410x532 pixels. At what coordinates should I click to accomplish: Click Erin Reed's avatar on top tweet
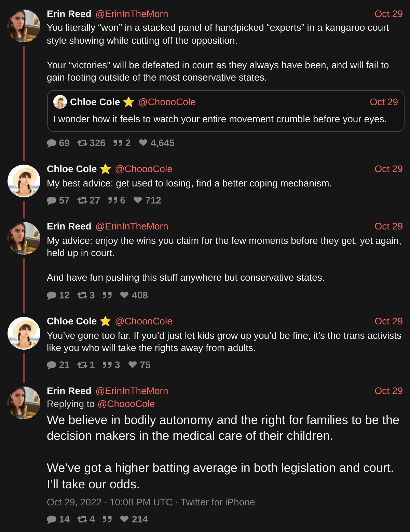click(x=24, y=26)
